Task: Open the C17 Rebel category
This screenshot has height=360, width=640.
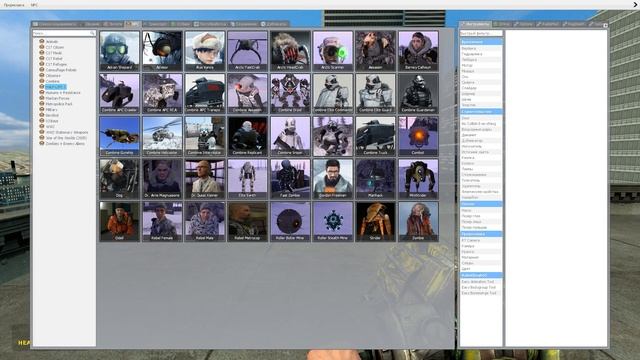Action: pos(54,59)
